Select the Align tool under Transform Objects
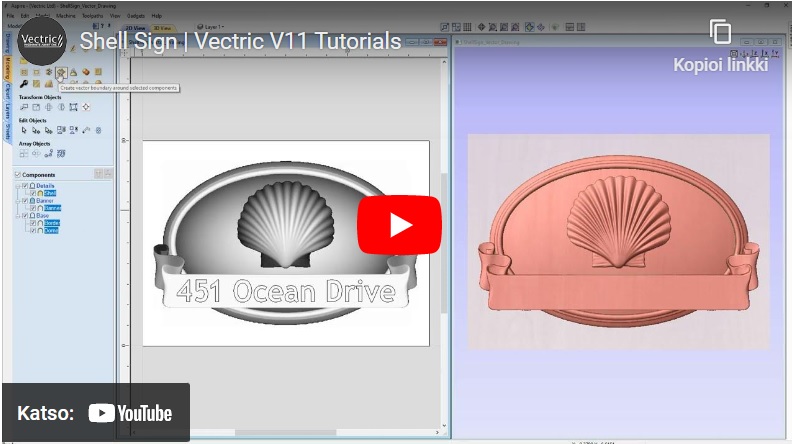The image size is (792, 444). point(86,107)
